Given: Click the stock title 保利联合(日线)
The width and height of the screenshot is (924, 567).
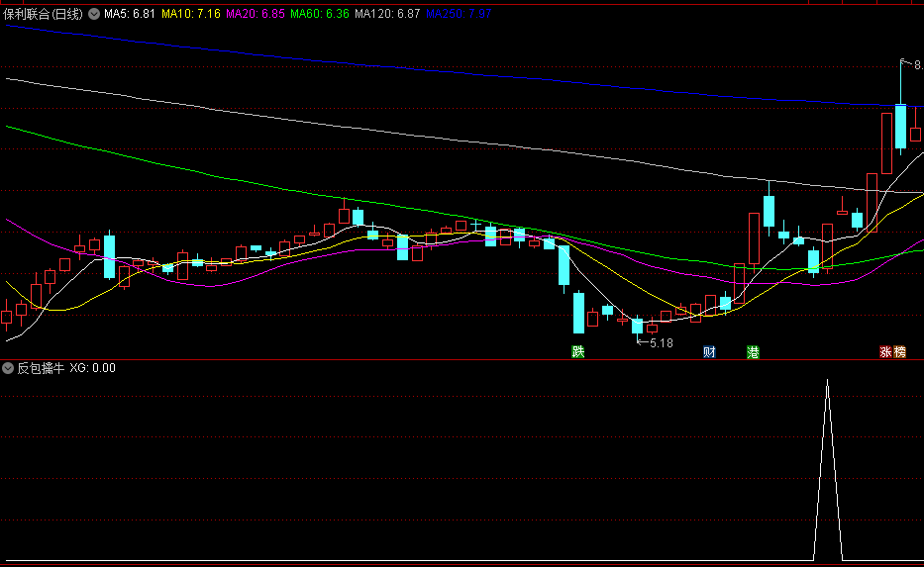Looking at the screenshot, I should point(43,14).
